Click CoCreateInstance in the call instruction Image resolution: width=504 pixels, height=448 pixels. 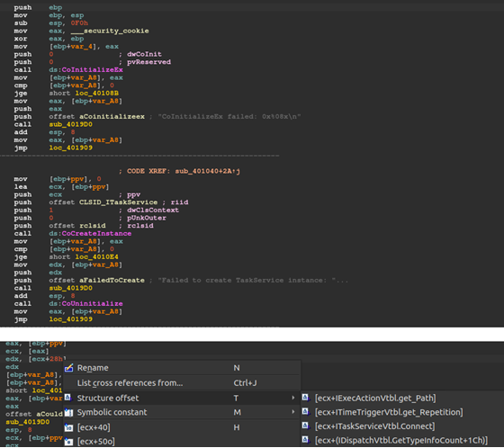click(96, 233)
